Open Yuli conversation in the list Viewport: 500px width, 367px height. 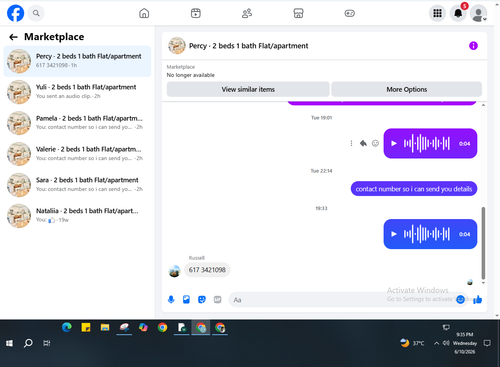tap(77, 92)
